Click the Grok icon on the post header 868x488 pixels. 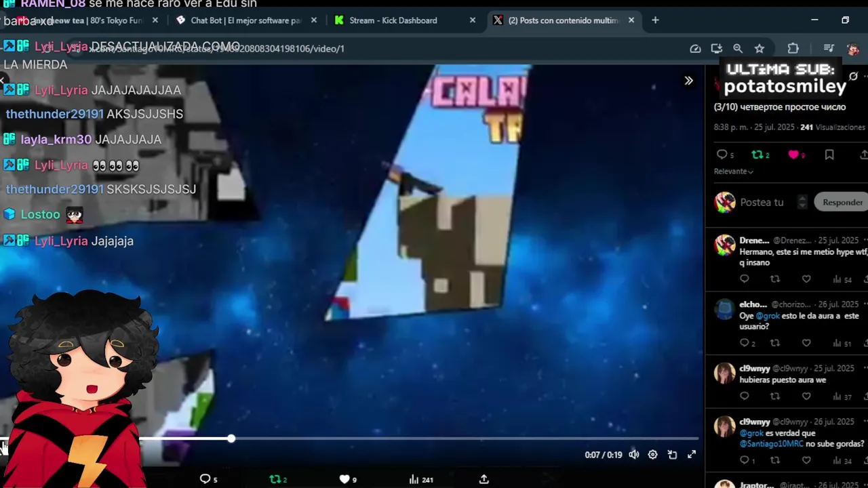(x=854, y=76)
